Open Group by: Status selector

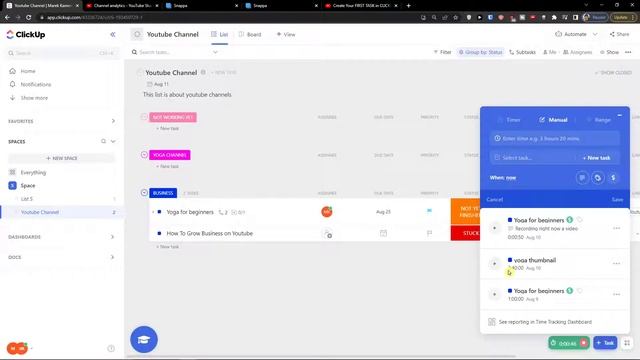coord(481,52)
